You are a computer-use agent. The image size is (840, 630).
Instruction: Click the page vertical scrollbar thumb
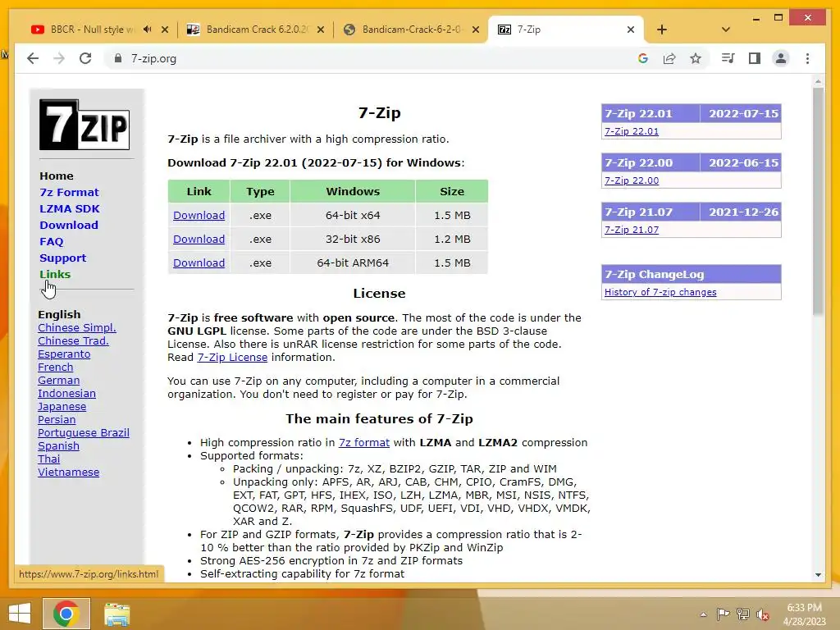[x=818, y=202]
